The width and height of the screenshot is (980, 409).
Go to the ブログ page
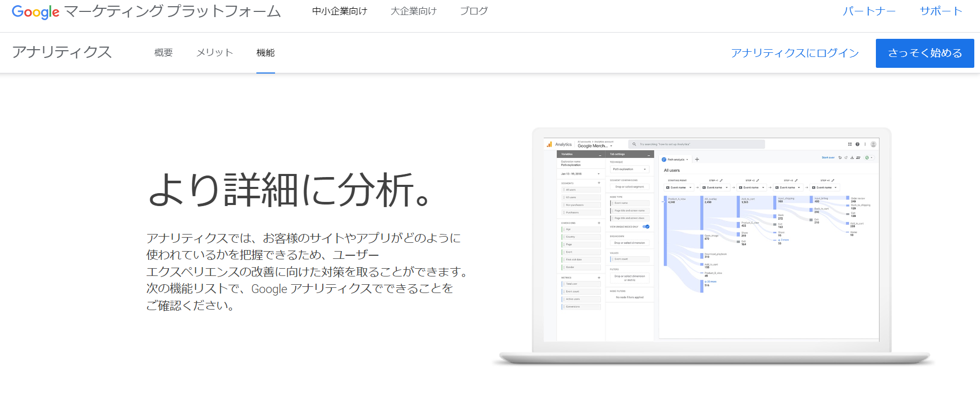click(473, 11)
